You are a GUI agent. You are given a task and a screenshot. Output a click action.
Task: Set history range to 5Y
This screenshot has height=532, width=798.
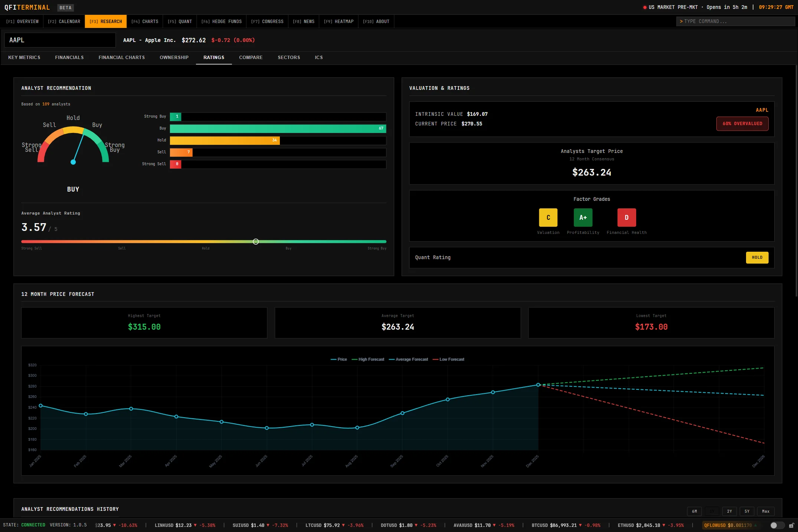coord(747,511)
